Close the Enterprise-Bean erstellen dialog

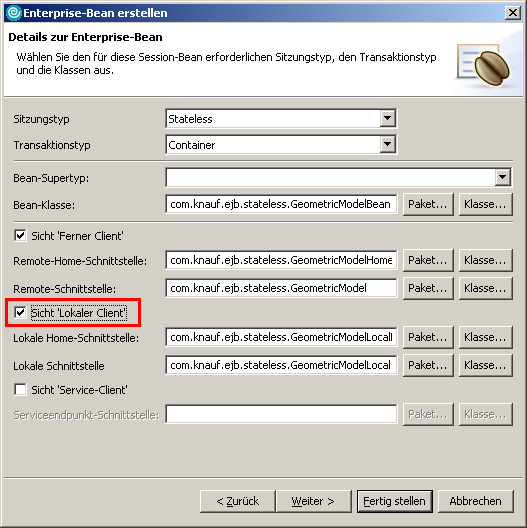pyautogui.click(x=513, y=13)
